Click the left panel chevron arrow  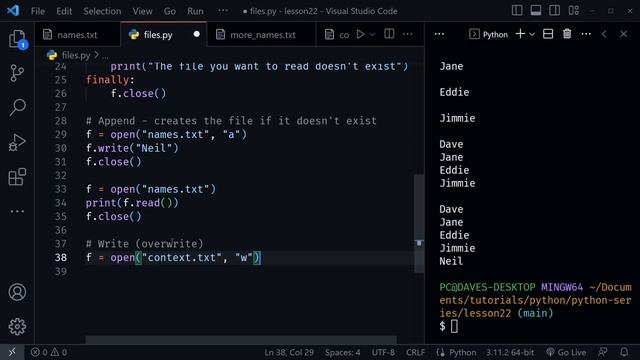tap(604, 34)
